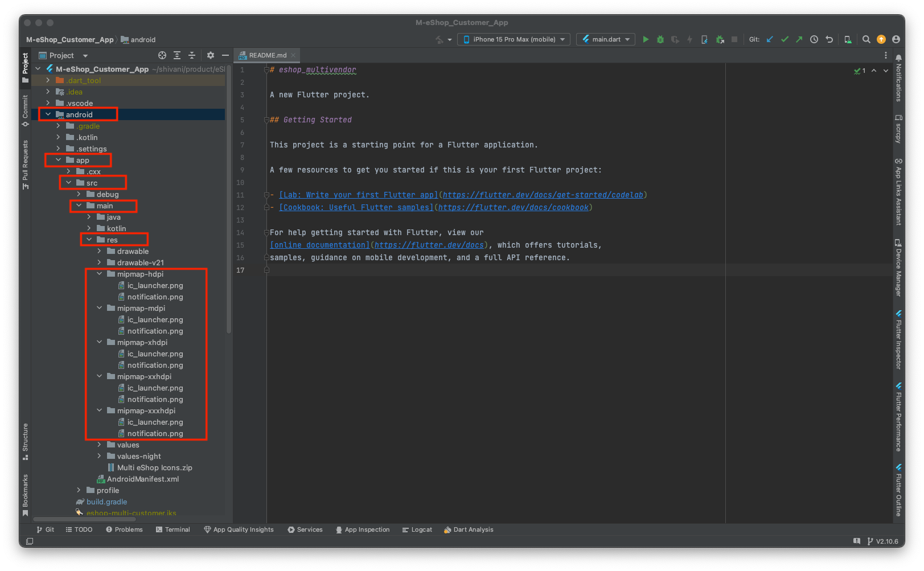Click the Git Rollback undo icon
Image resolution: width=924 pixels, height=571 pixels.
click(829, 39)
